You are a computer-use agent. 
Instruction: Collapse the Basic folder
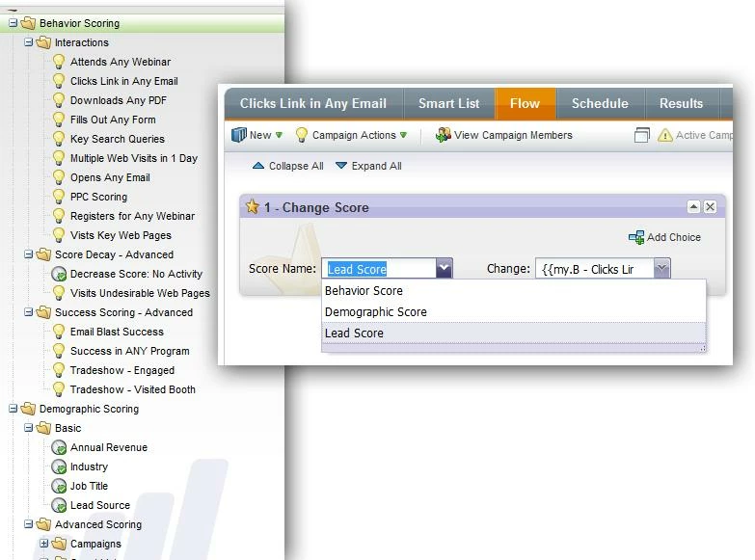(x=28, y=428)
